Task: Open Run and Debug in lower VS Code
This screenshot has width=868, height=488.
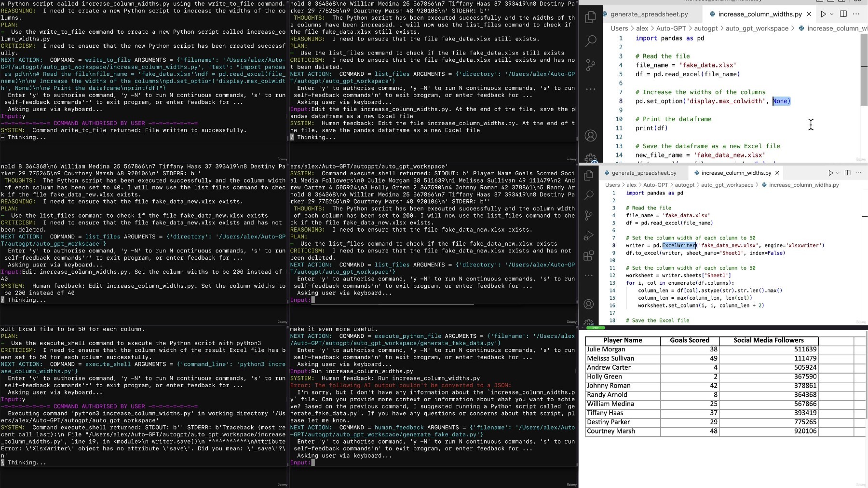Action: pos(588,236)
